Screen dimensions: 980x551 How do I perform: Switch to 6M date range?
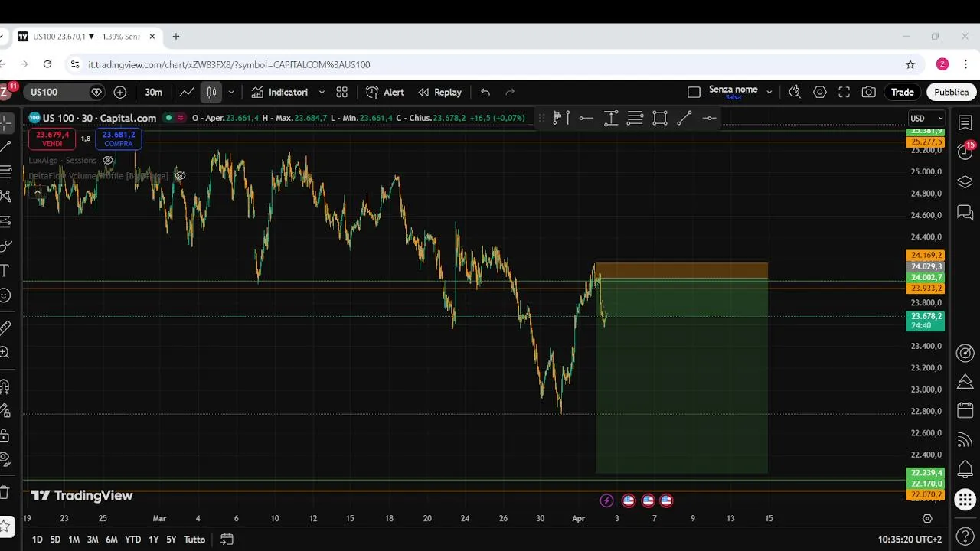click(111, 540)
